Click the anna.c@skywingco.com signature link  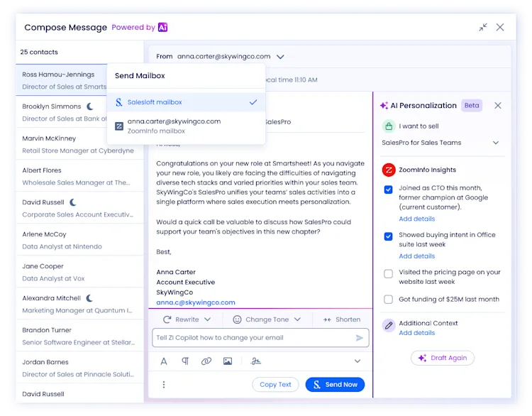point(196,302)
